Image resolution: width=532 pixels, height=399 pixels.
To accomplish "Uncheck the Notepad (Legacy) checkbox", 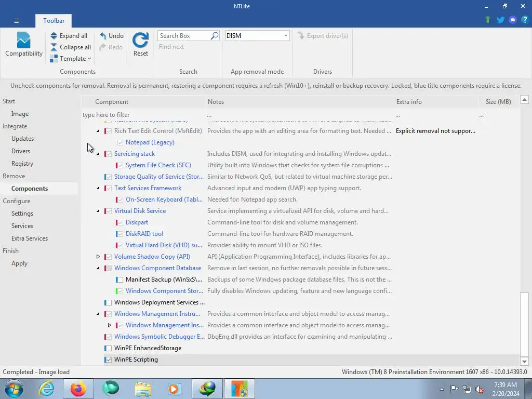I will (120, 142).
